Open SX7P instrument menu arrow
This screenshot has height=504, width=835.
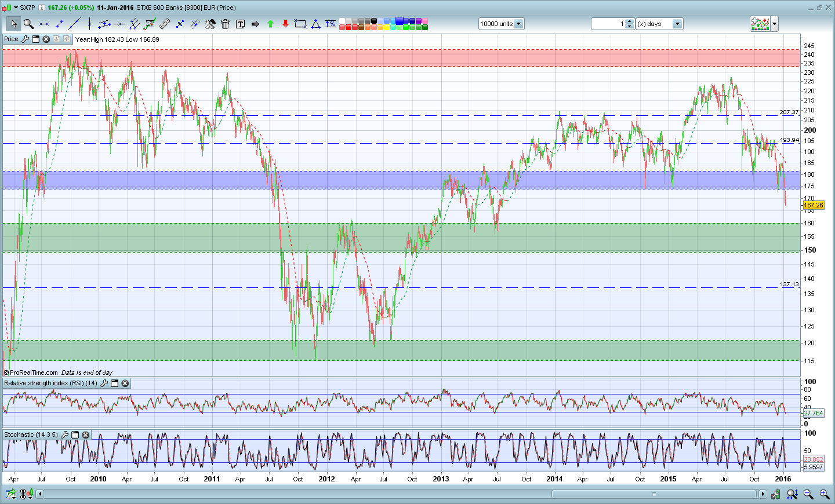(16, 8)
